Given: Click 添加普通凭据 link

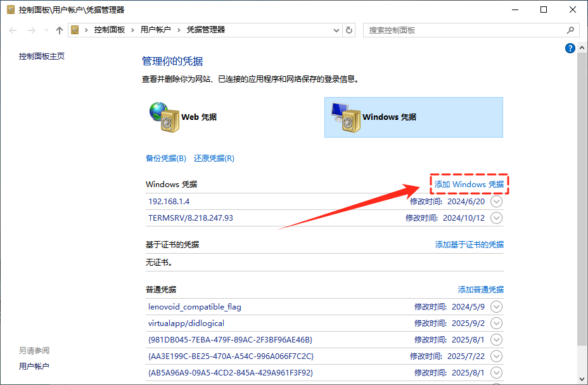Looking at the screenshot, I should (481, 290).
